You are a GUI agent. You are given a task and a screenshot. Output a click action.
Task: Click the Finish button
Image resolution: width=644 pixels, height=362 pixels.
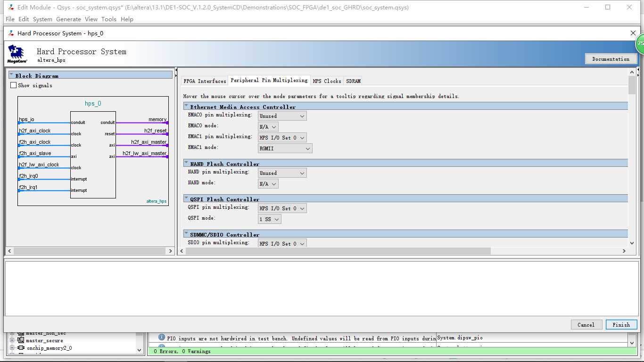(621, 324)
